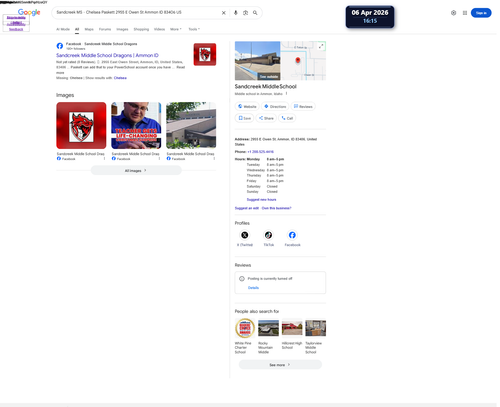Switch to the Videos tab
500x407 pixels.
[x=159, y=29]
